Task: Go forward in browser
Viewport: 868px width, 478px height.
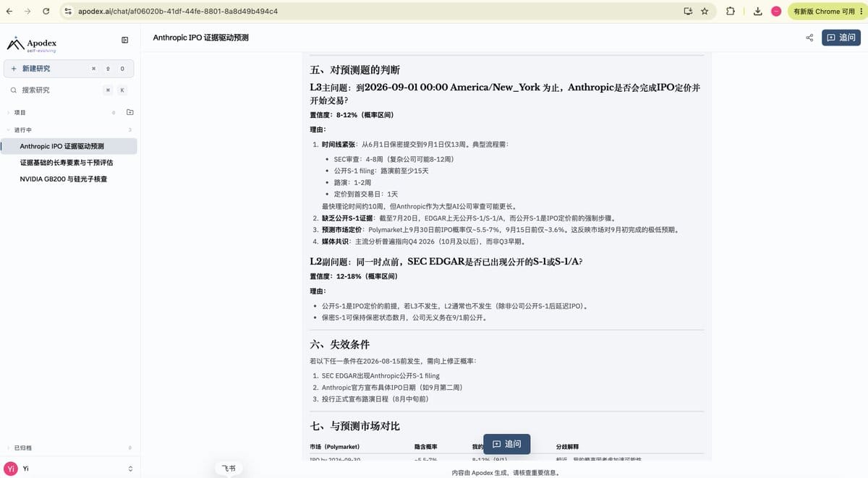Action: [27, 12]
